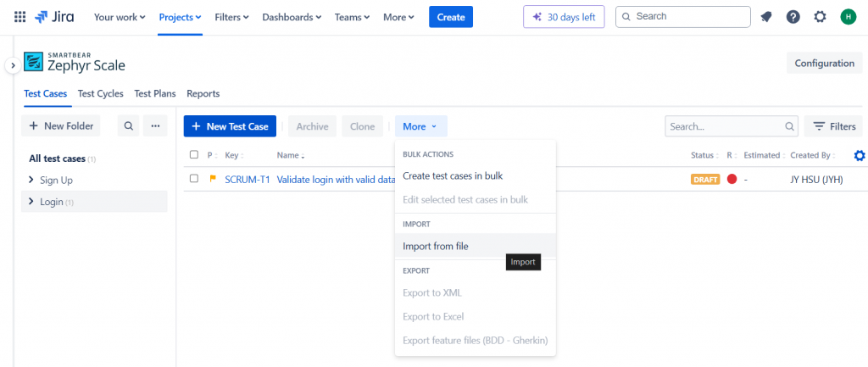Click the Create button
The image size is (868, 367).
451,17
